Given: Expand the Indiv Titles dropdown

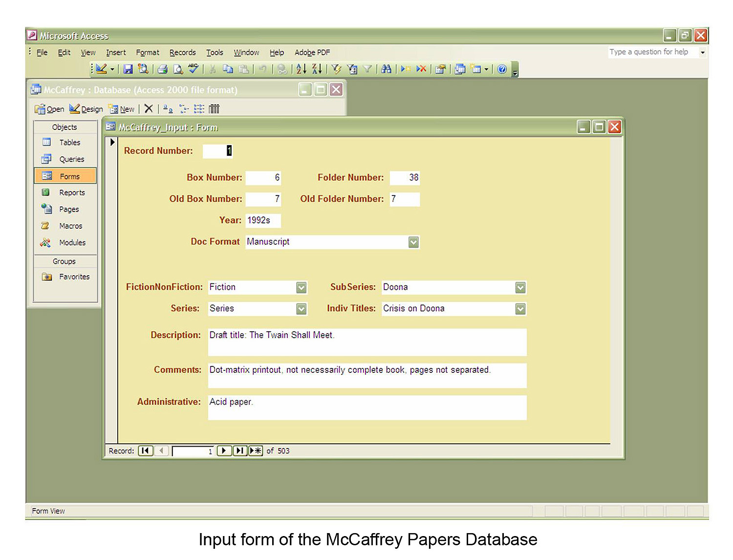Looking at the screenshot, I should [x=520, y=309].
